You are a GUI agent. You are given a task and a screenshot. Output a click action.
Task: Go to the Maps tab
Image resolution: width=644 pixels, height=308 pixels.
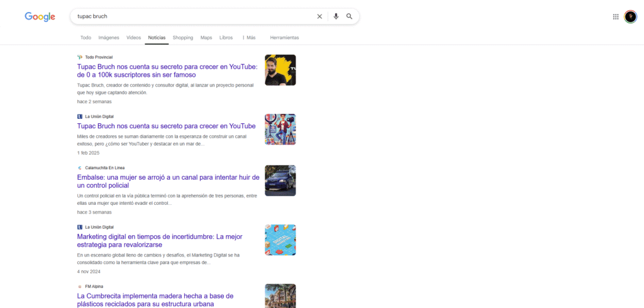pos(206,38)
